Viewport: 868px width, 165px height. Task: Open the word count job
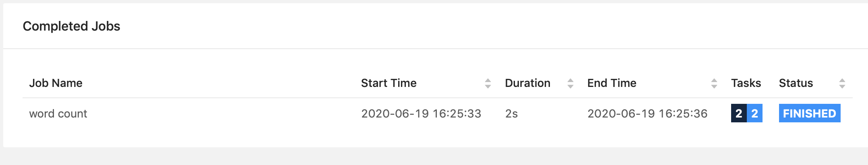coord(58,114)
